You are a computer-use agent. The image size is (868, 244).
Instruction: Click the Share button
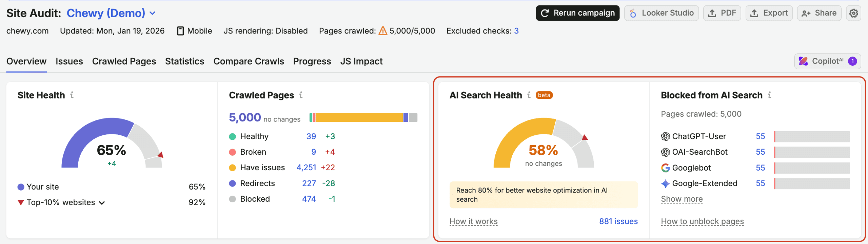click(x=819, y=13)
